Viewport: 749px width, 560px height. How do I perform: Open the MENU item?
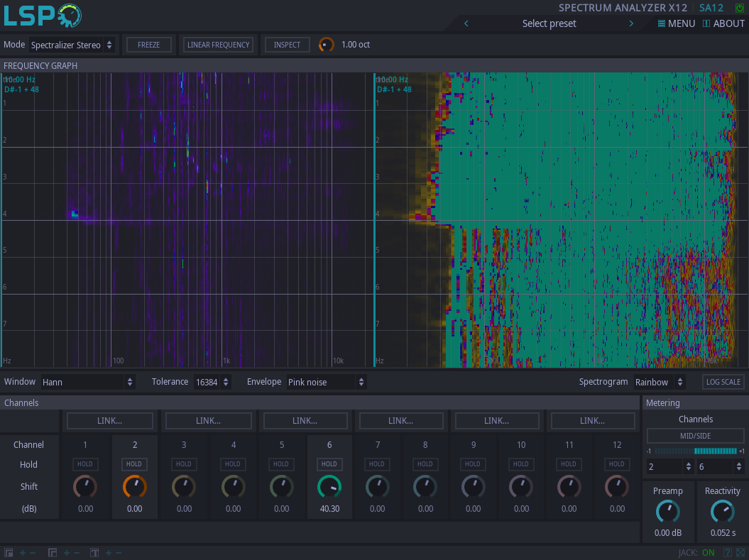(x=676, y=23)
